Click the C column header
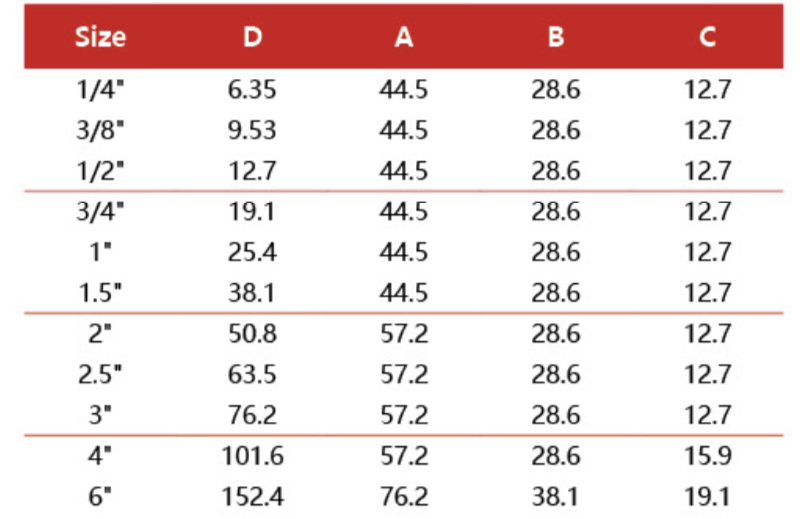 tap(708, 37)
